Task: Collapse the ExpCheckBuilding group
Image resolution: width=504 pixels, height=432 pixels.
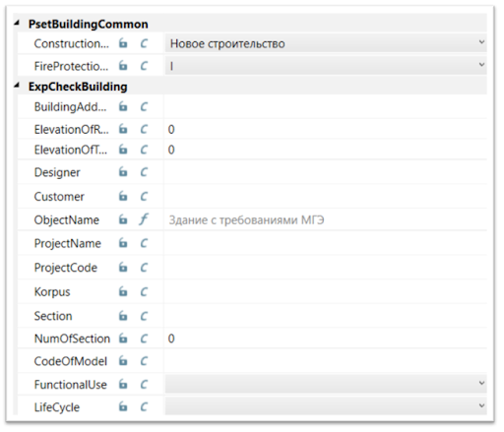Action: click(x=17, y=86)
